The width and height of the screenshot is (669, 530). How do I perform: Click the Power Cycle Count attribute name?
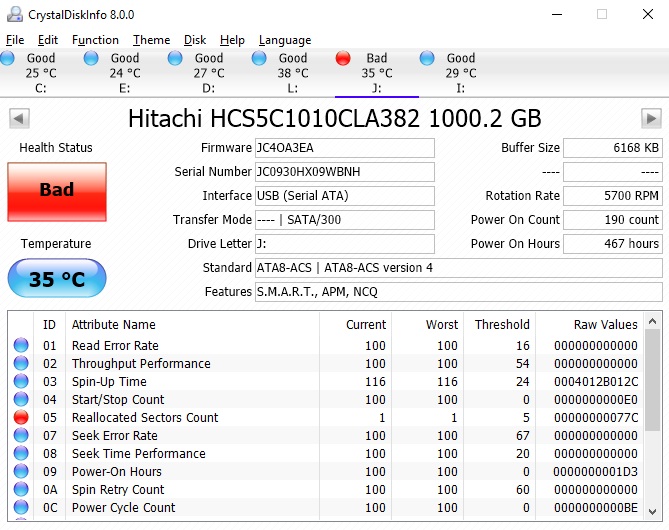[124, 507]
